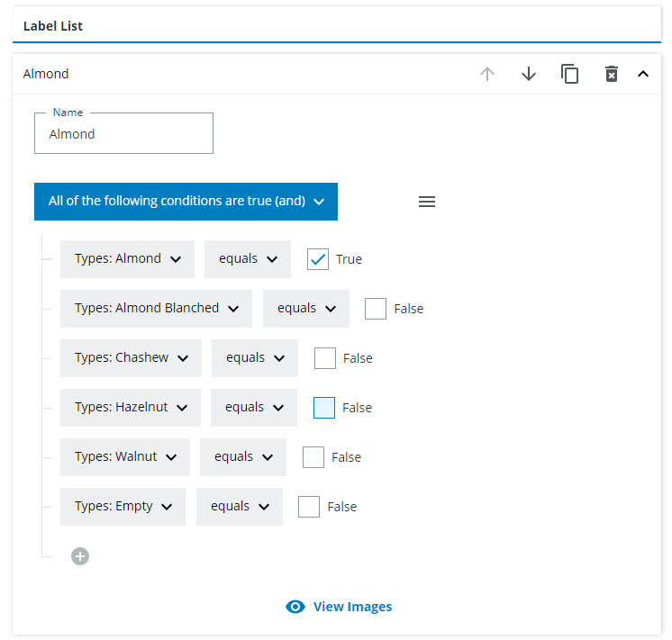Enable the Walnut value checkbox
This screenshot has width=672, height=640.
(x=313, y=457)
